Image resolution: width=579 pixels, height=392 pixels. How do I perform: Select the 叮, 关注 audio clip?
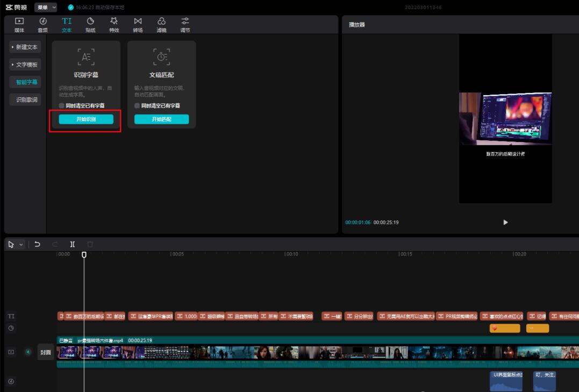tap(545, 381)
